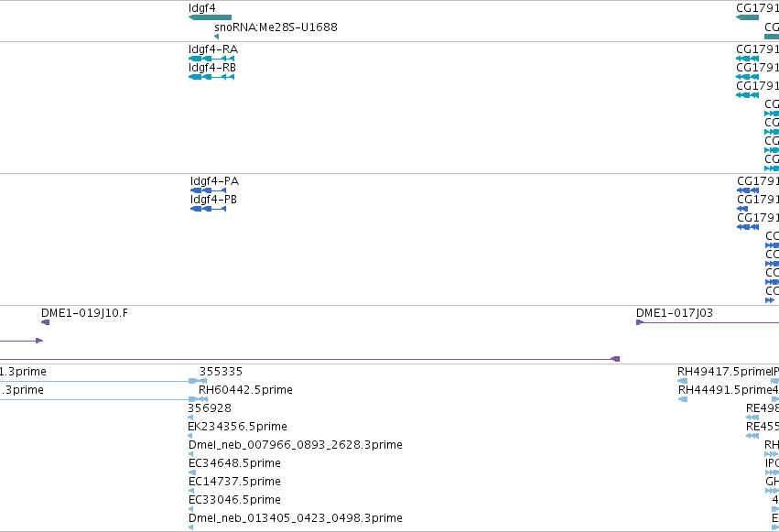The image size is (779, 532).
Task: Select the Idgf4-RA transcript glyph
Action: click(211, 59)
